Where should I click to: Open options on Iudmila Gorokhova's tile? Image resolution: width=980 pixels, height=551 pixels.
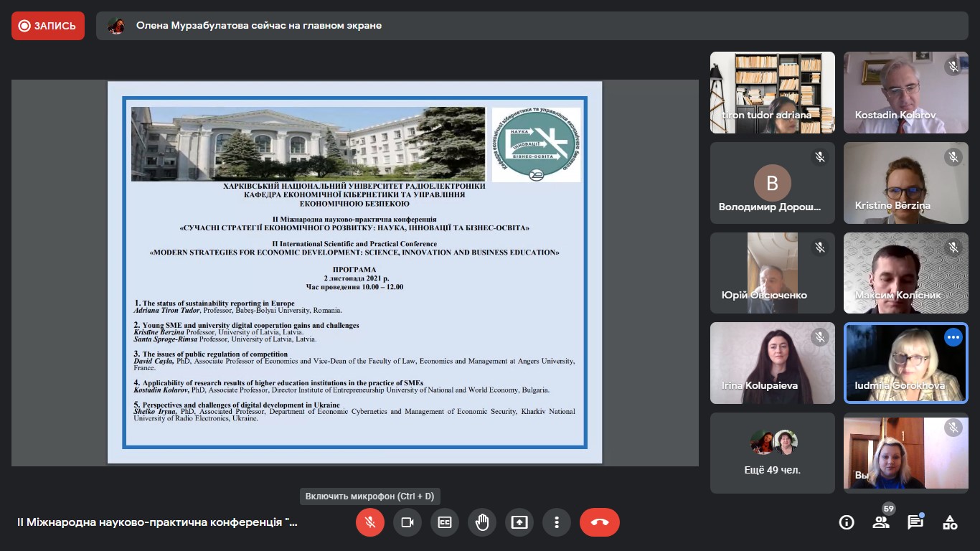(x=953, y=337)
